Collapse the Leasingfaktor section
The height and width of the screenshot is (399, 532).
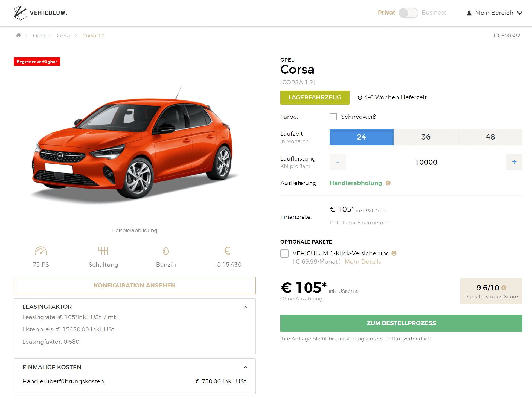(245, 307)
